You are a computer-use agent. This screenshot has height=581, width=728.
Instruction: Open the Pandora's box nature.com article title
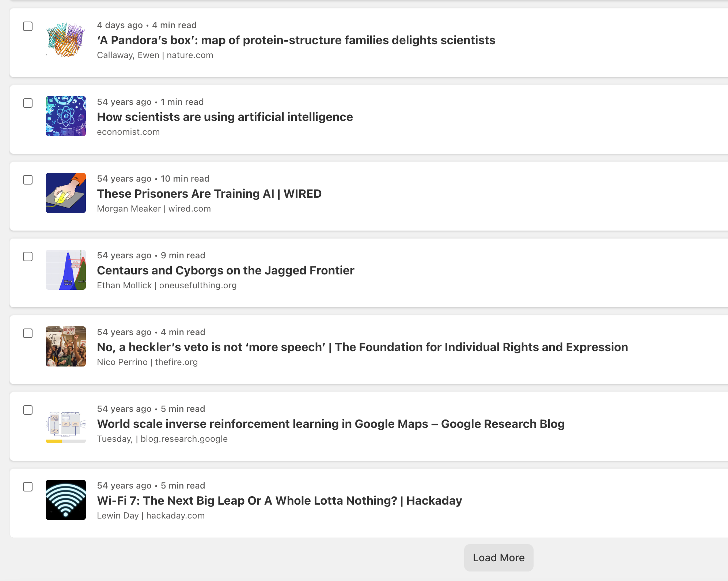296,40
